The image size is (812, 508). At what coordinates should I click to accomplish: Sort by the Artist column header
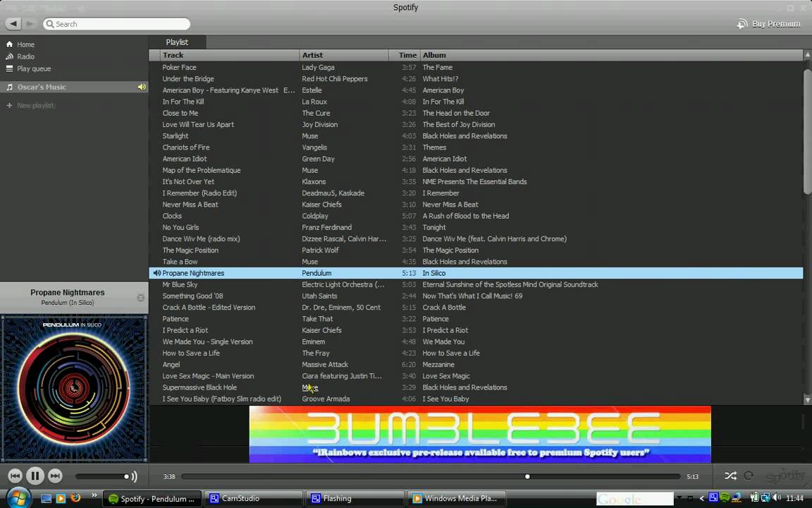pos(344,55)
